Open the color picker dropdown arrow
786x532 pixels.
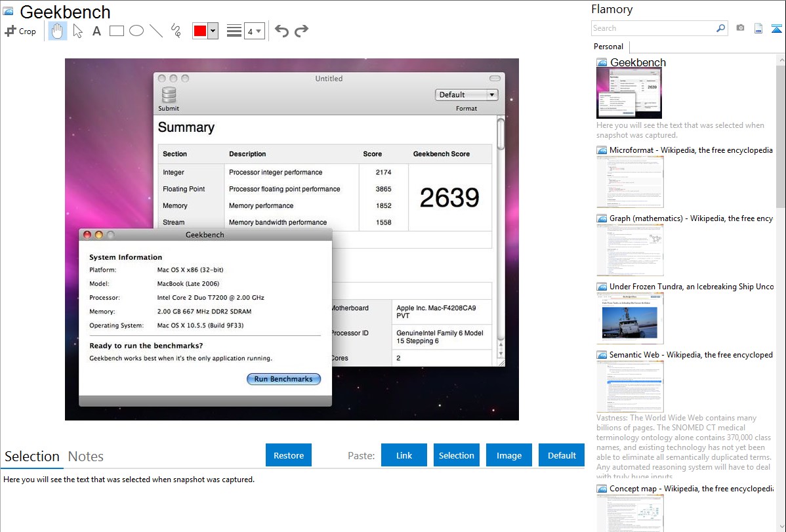click(x=213, y=31)
